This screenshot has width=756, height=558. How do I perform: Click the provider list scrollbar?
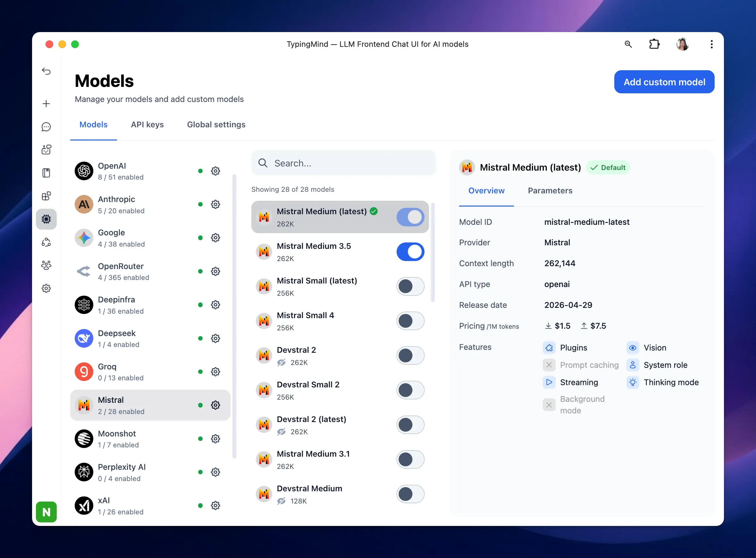click(234, 317)
